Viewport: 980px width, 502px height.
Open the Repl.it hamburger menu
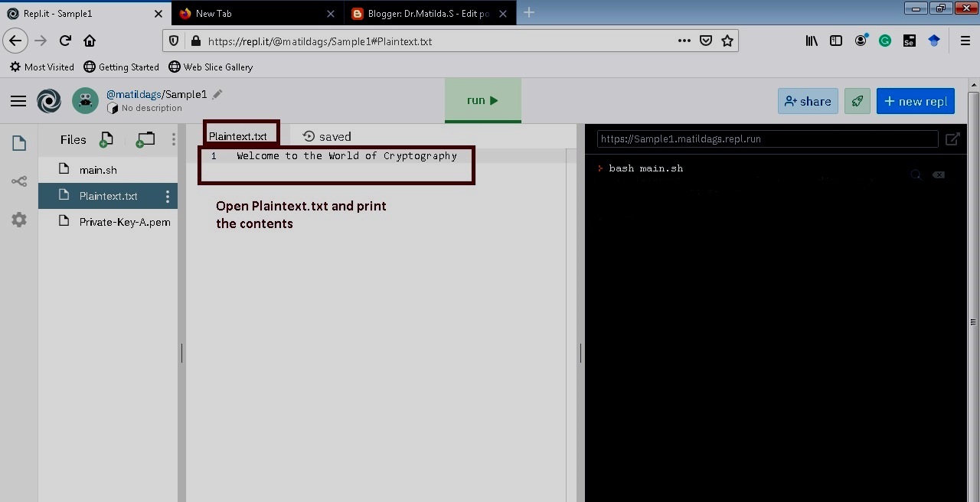pyautogui.click(x=18, y=100)
